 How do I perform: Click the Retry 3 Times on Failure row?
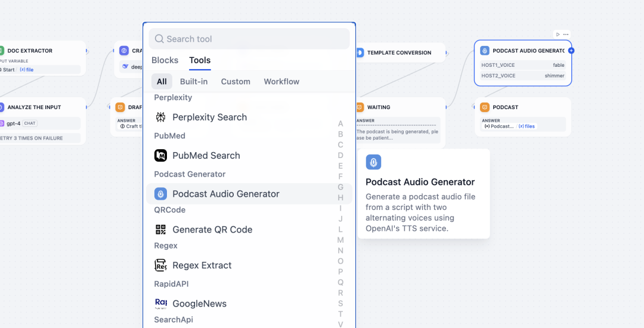pyautogui.click(x=40, y=138)
